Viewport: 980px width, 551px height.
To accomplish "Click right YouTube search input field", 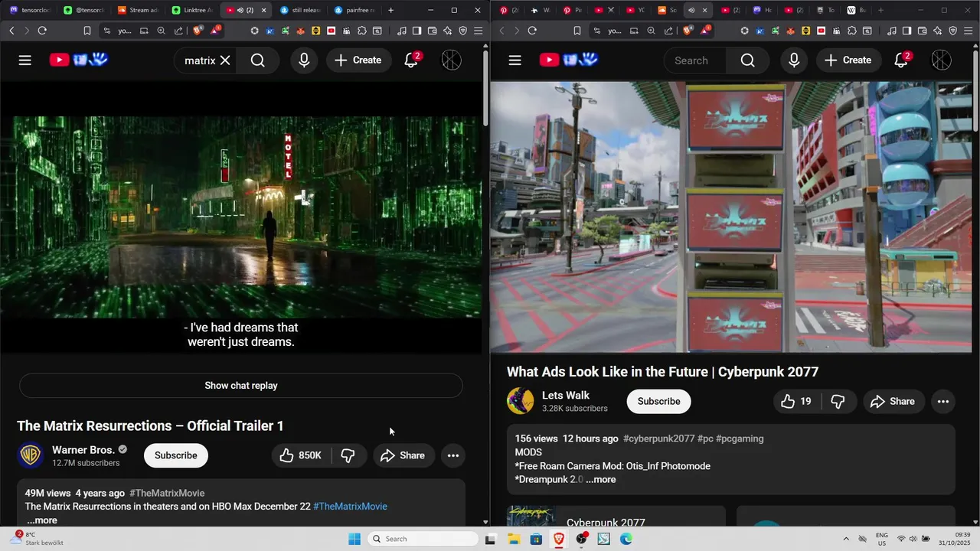I will coord(695,60).
